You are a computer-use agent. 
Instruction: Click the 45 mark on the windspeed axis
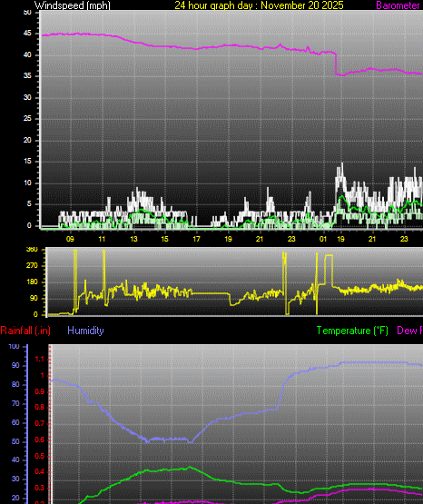click(27, 34)
